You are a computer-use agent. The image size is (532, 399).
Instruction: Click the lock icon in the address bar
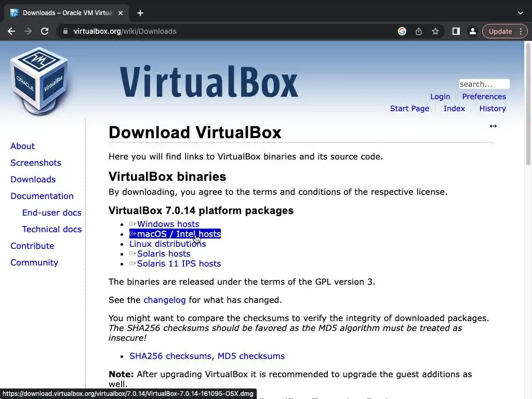pyautogui.click(x=65, y=31)
